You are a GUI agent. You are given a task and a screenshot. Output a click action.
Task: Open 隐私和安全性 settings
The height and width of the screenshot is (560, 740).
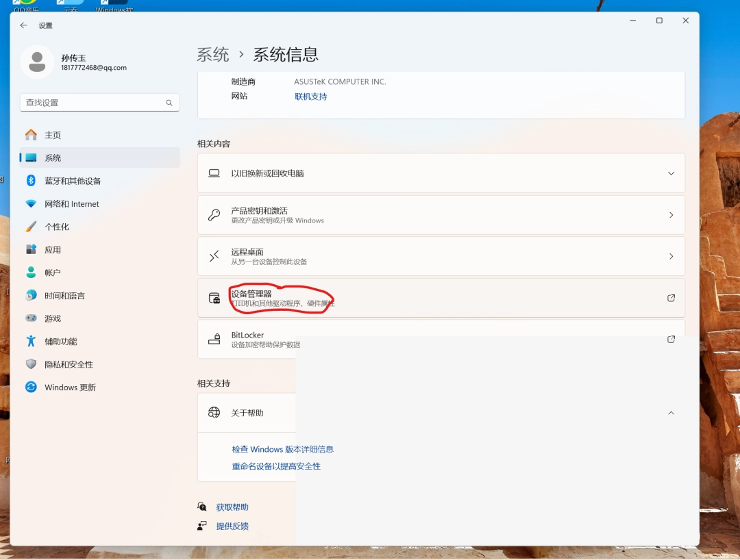point(99,364)
